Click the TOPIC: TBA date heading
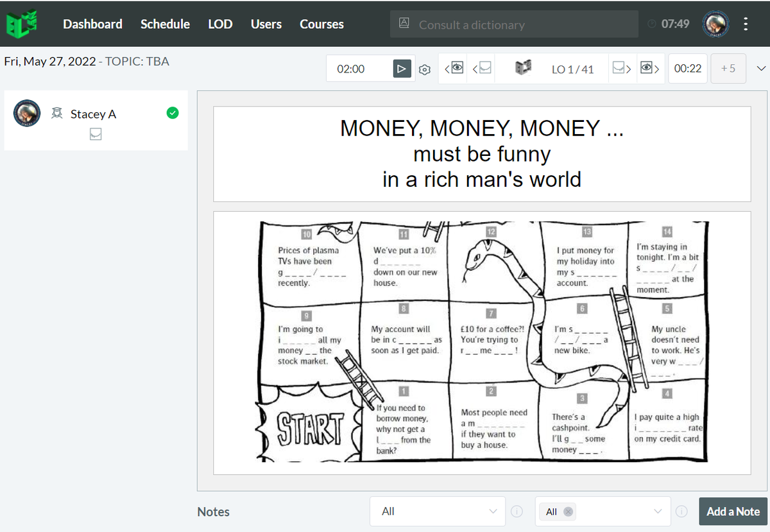This screenshot has width=770, height=532. (x=87, y=62)
